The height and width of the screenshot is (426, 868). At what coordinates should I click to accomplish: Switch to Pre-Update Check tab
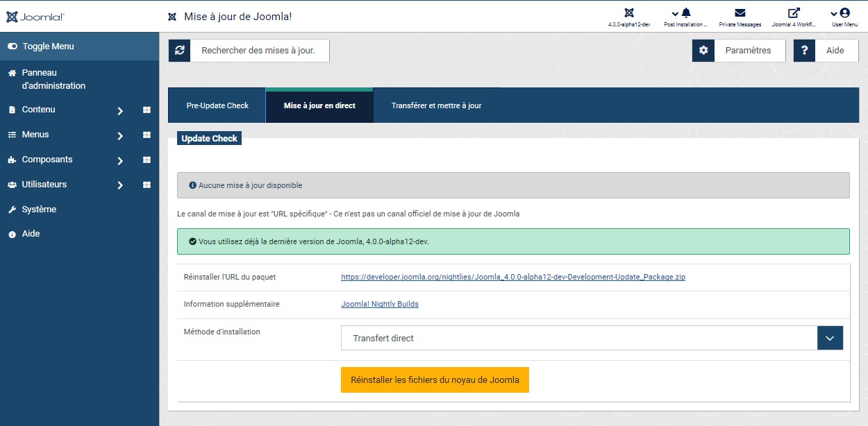coord(217,105)
